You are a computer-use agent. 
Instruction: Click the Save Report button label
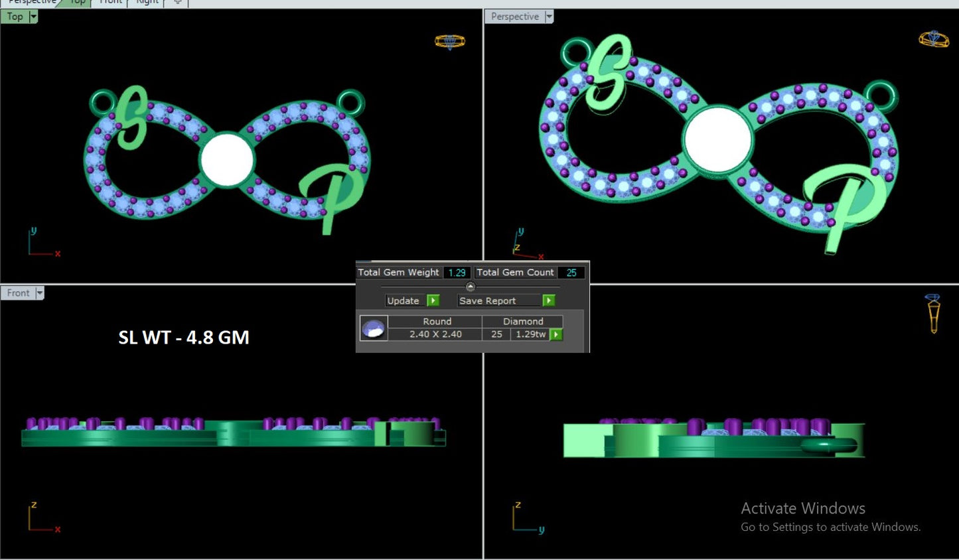click(x=487, y=301)
